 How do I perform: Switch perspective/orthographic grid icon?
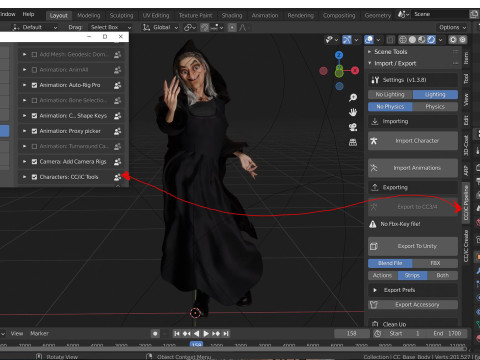pos(353,143)
